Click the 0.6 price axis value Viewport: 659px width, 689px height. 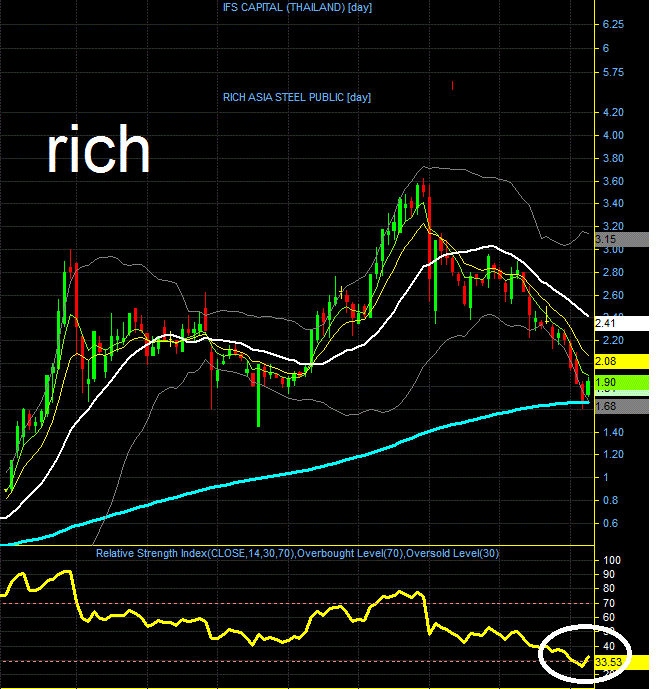pos(610,523)
